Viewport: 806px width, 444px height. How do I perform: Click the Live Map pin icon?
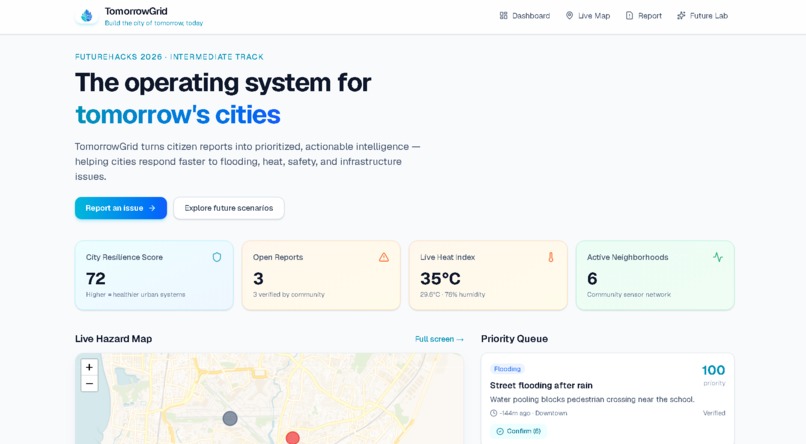(569, 16)
